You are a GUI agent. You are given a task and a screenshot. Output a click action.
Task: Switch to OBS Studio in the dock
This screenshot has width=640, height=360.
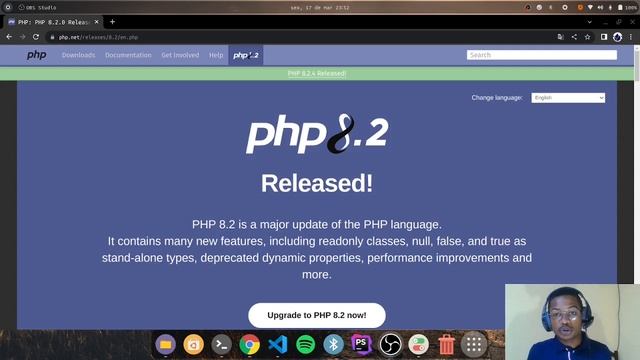pos(390,344)
